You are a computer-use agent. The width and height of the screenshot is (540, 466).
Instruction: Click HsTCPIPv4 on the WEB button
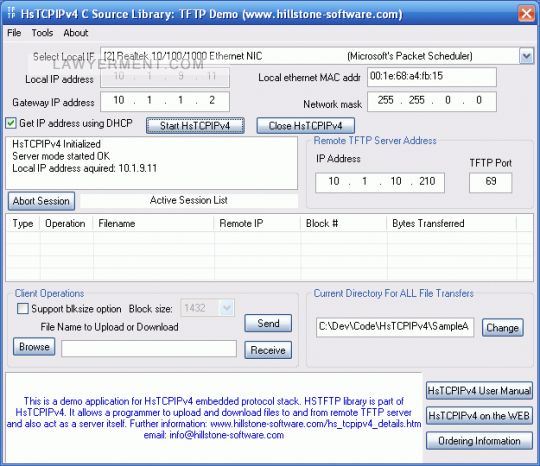tap(479, 416)
